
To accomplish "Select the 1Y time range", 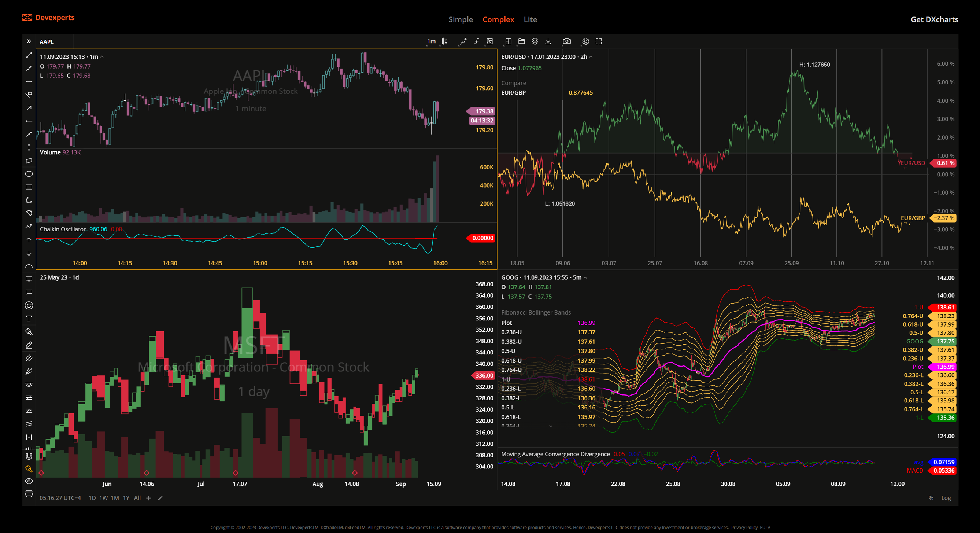I will tap(127, 497).
